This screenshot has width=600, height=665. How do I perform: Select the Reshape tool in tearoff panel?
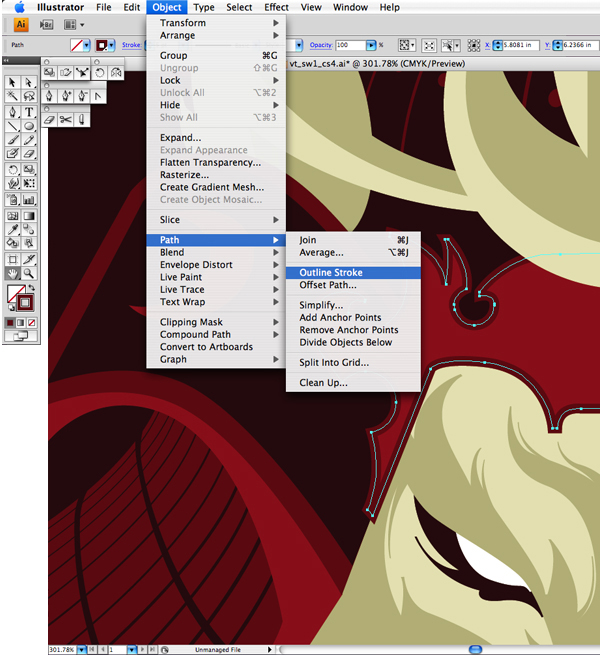[82, 73]
